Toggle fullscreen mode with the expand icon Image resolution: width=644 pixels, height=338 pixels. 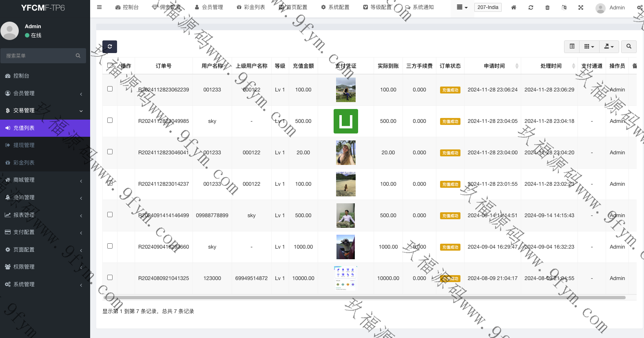(x=581, y=7)
